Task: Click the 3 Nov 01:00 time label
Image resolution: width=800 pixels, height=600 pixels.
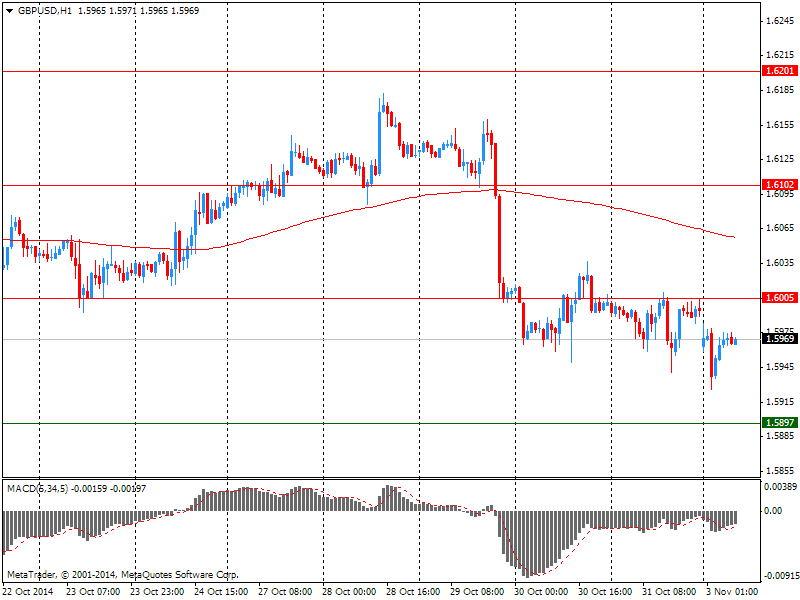Action: 732,592
